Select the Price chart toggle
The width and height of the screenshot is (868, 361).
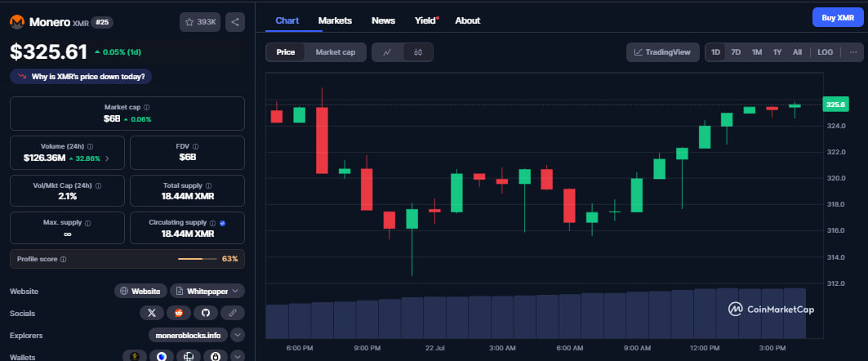click(x=286, y=52)
